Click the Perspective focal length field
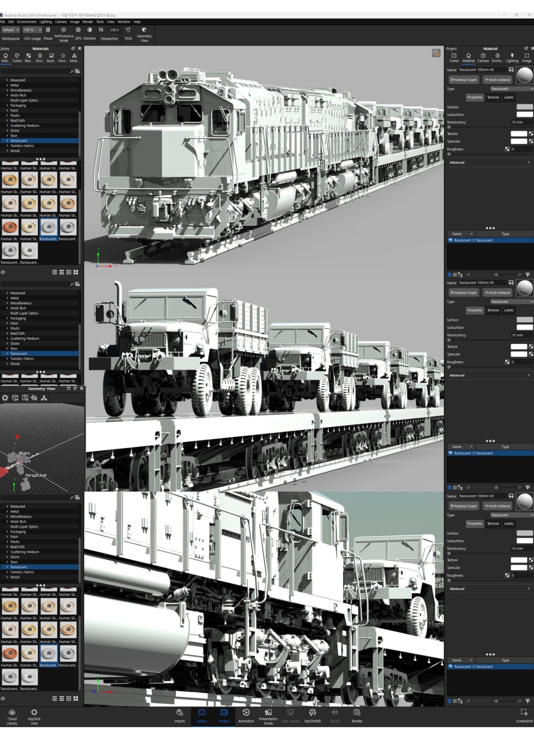 point(114,30)
